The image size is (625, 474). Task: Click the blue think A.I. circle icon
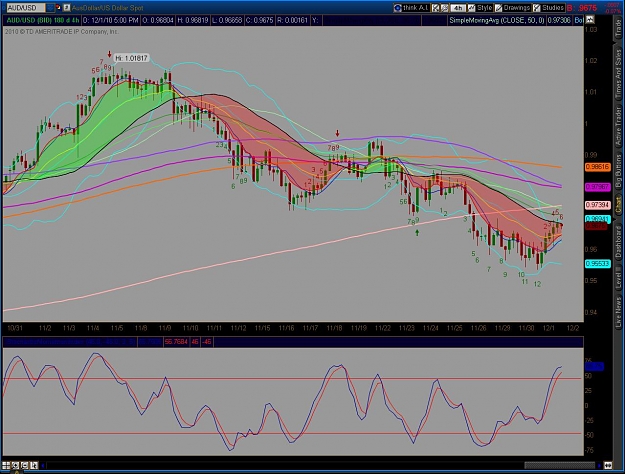pyautogui.click(x=397, y=8)
